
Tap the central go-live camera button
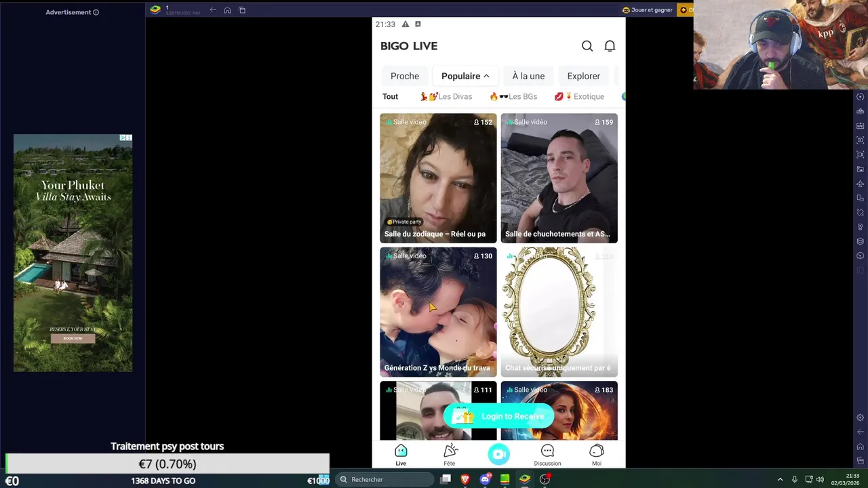(499, 454)
